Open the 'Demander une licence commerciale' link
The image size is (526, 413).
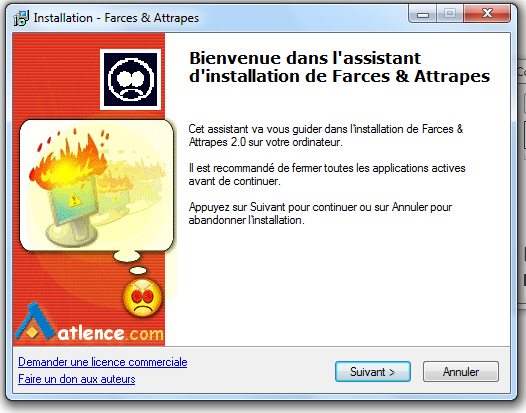pos(103,362)
